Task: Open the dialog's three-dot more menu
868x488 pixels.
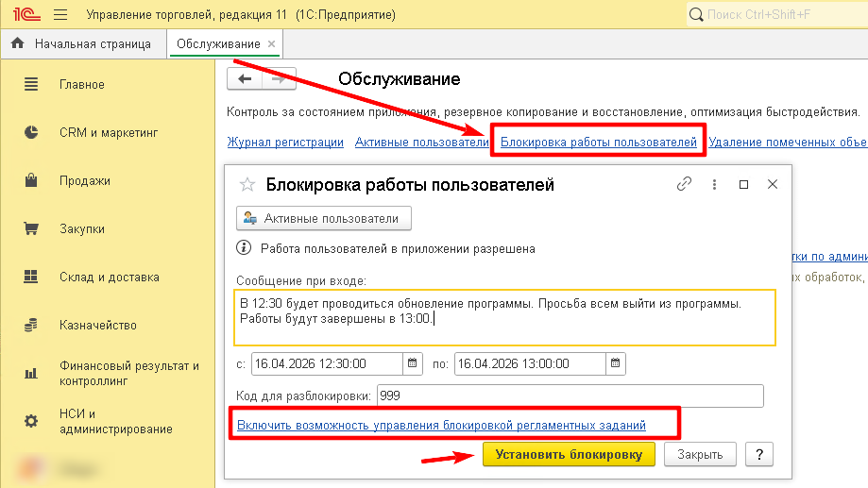Action: [x=714, y=184]
